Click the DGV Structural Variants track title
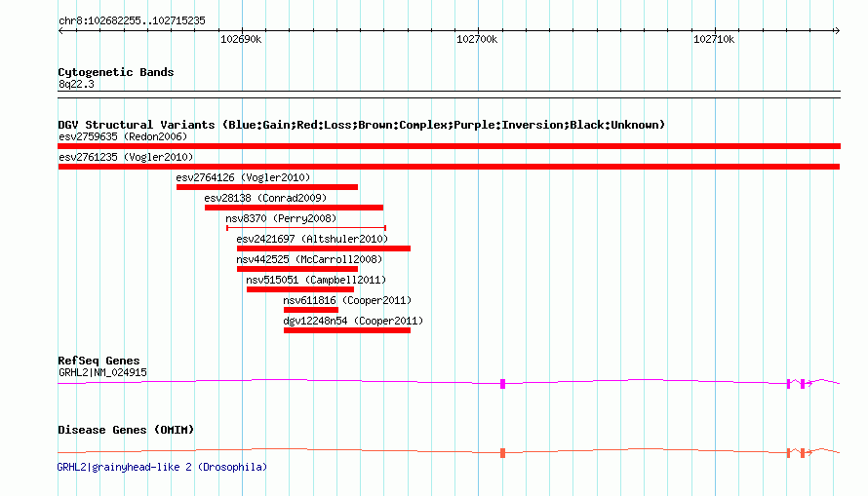The image size is (868, 496). tap(361, 125)
